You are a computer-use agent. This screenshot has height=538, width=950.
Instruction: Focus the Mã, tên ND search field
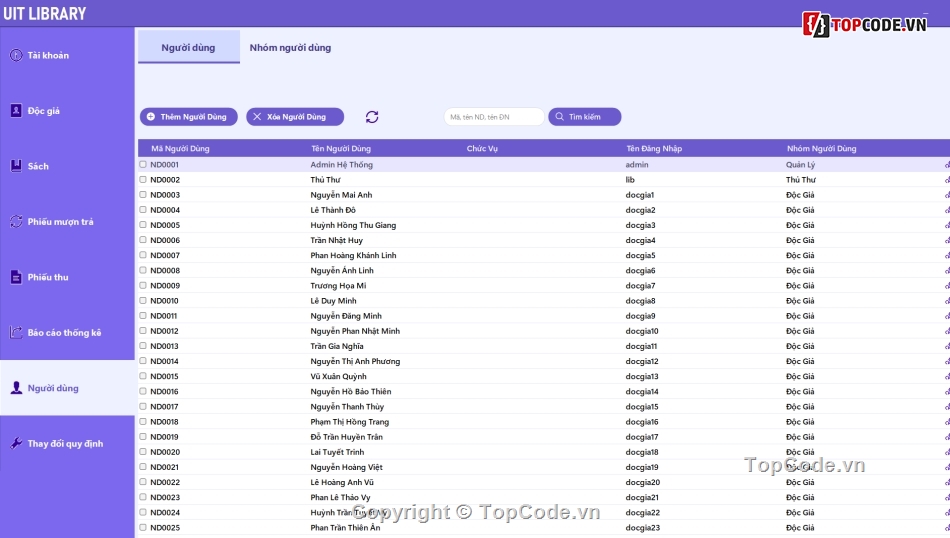click(493, 117)
